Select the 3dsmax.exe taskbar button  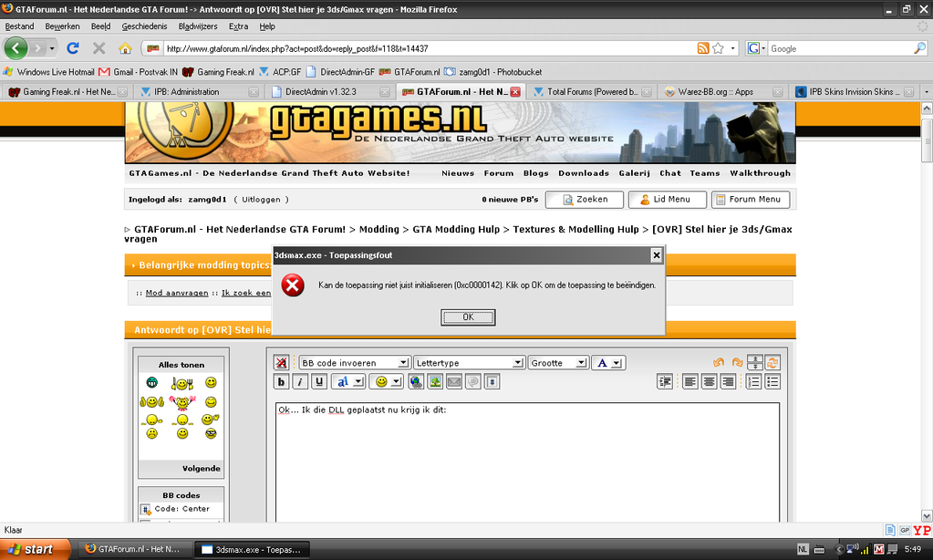pos(253,549)
